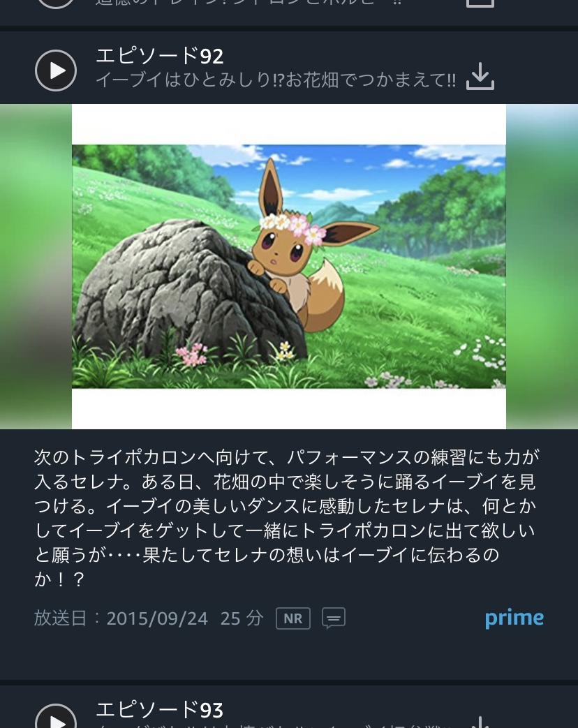Image resolution: width=578 pixels, height=728 pixels.
Task: Tap the broadcast date 2015/09/24
Action: [x=157, y=618]
